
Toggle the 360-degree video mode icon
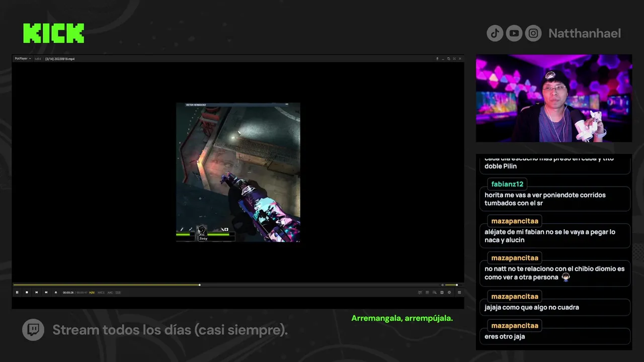(420, 292)
